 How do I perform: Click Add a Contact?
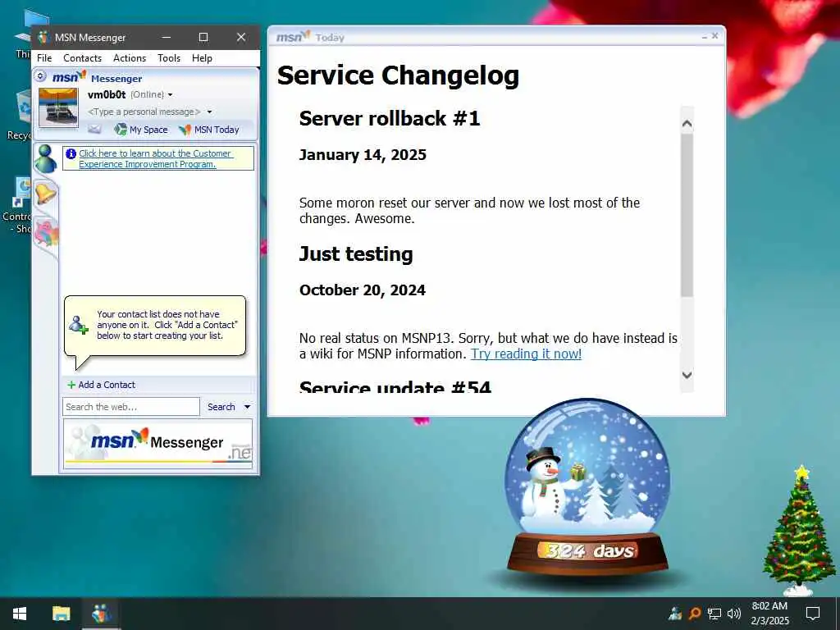[x=101, y=385]
